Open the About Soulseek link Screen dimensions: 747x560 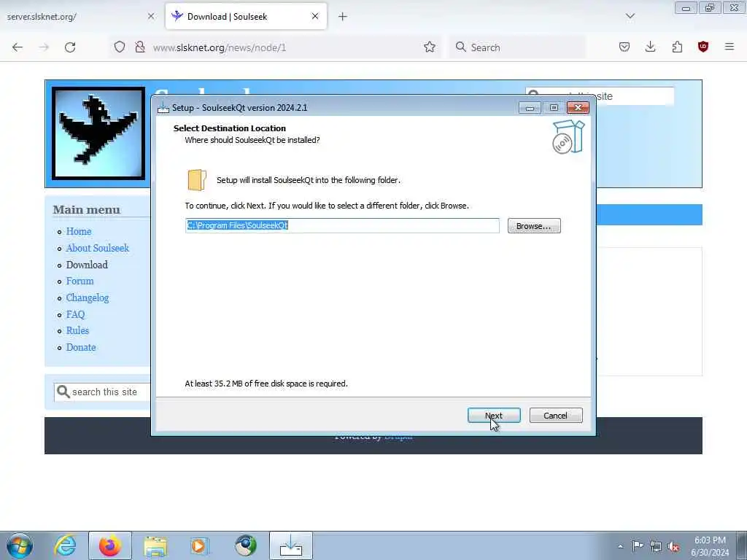point(97,248)
